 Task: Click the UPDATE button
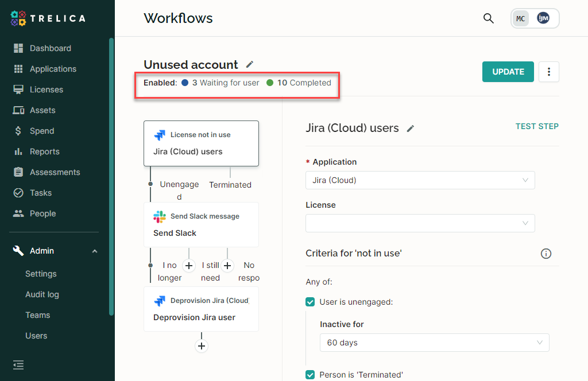[x=508, y=72]
